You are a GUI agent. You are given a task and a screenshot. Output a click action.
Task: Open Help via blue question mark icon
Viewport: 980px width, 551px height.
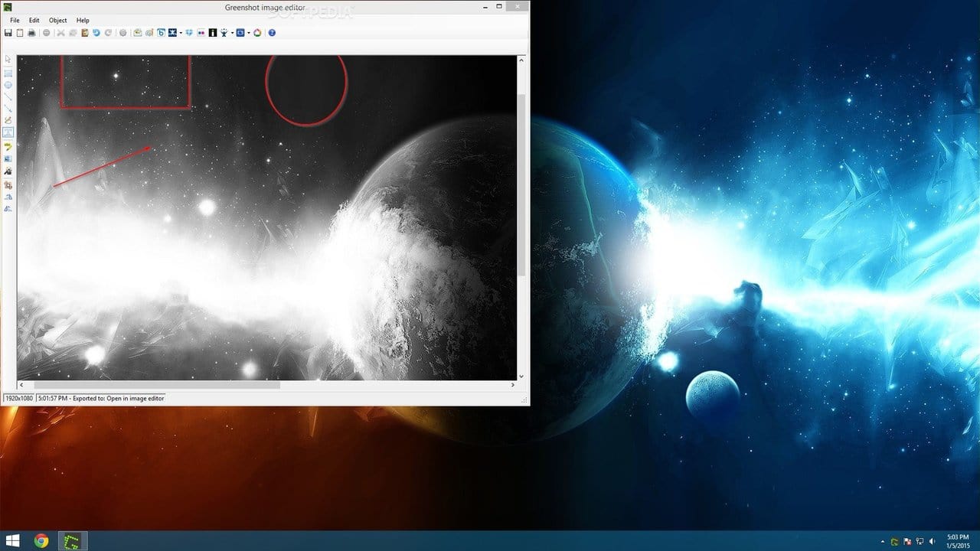pos(272,33)
